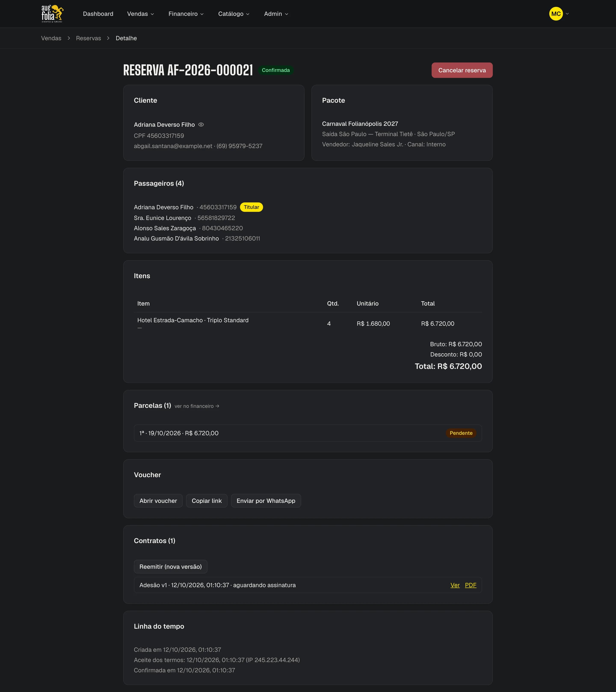Open the MC user avatar
Image resolution: width=616 pixels, height=692 pixels.
[x=556, y=14]
